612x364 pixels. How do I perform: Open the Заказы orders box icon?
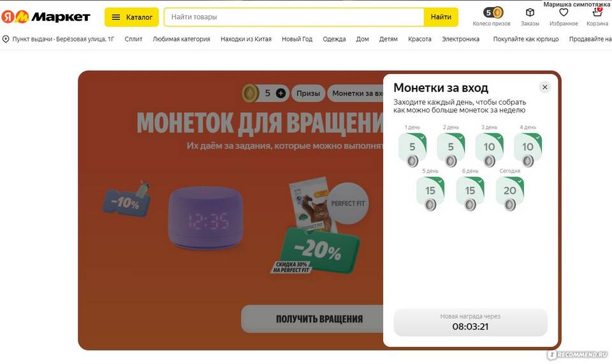(x=530, y=13)
